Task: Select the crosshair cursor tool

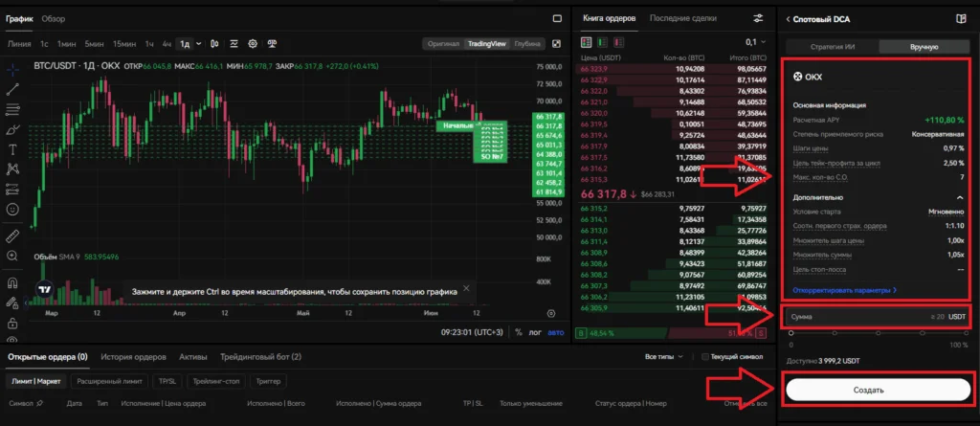Action: [x=12, y=68]
